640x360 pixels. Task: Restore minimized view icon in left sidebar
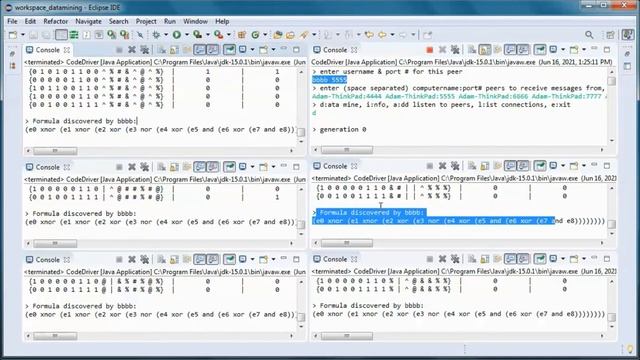coord(13,54)
